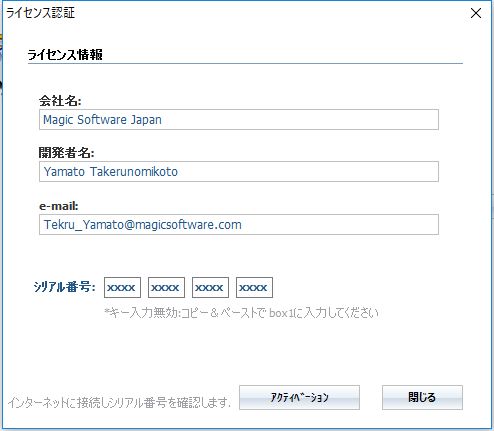Click the 会社名 field containing Magic Software Japan
Image resolution: width=494 pixels, height=431 pixels.
[x=239, y=119]
